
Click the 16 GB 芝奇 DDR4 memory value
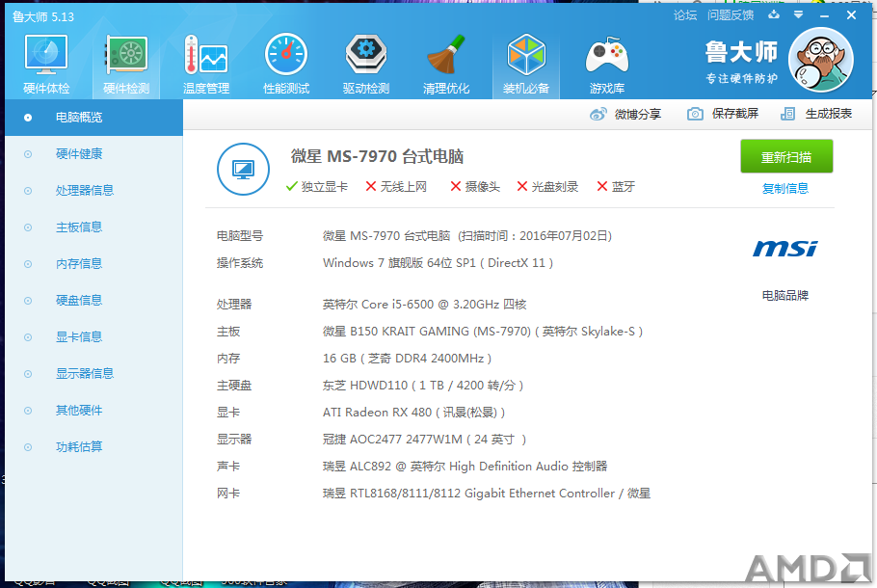coord(407,359)
